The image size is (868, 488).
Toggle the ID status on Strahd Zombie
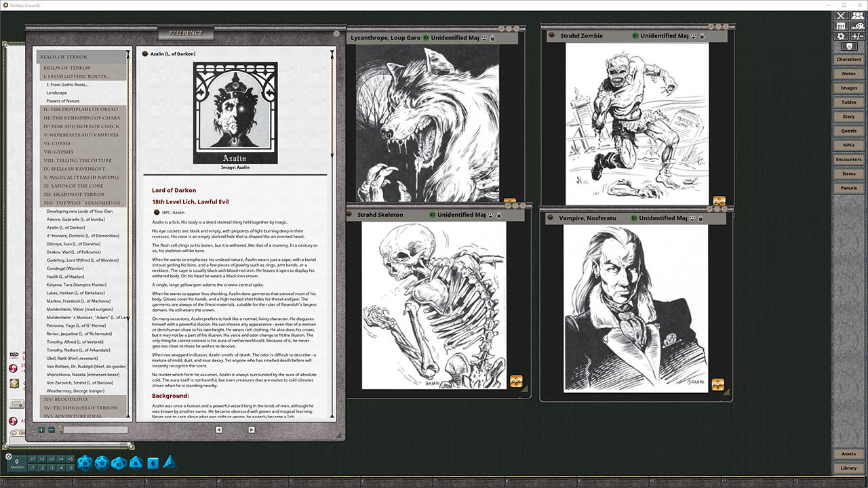click(x=635, y=36)
